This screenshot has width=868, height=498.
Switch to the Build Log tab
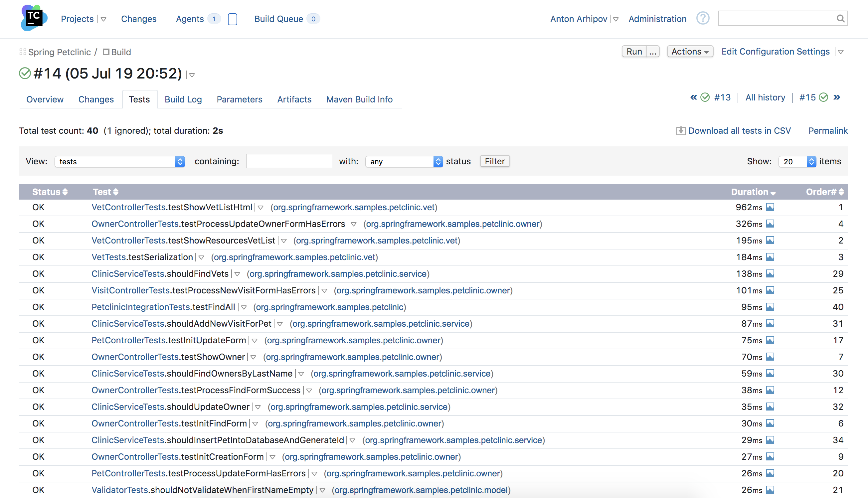coord(183,99)
